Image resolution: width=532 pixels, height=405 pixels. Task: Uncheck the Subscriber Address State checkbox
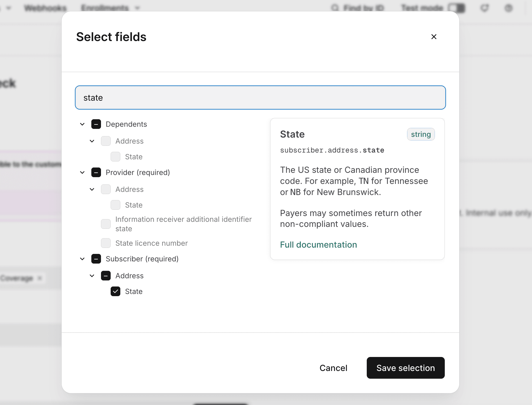[115, 292]
